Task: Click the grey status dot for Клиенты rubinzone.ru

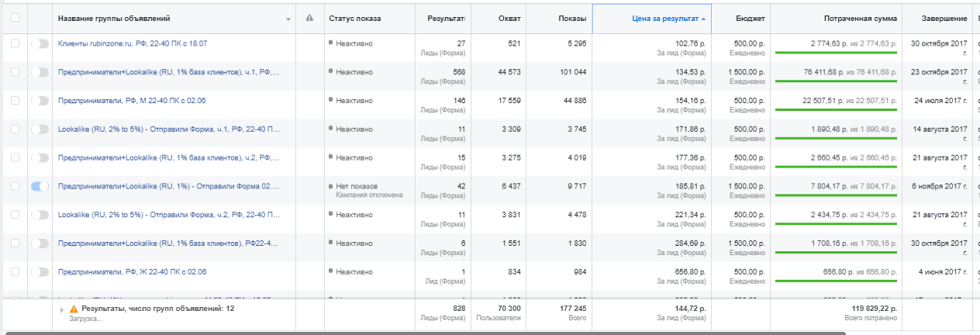Action: (x=331, y=44)
